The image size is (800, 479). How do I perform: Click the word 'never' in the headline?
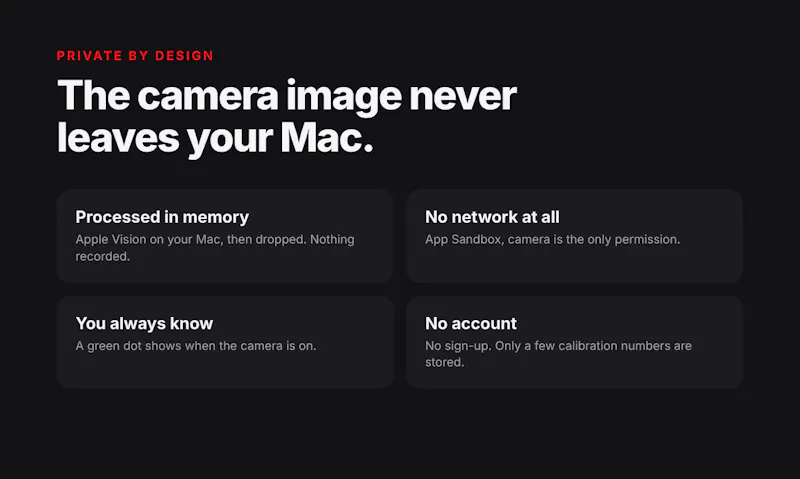tap(463, 97)
